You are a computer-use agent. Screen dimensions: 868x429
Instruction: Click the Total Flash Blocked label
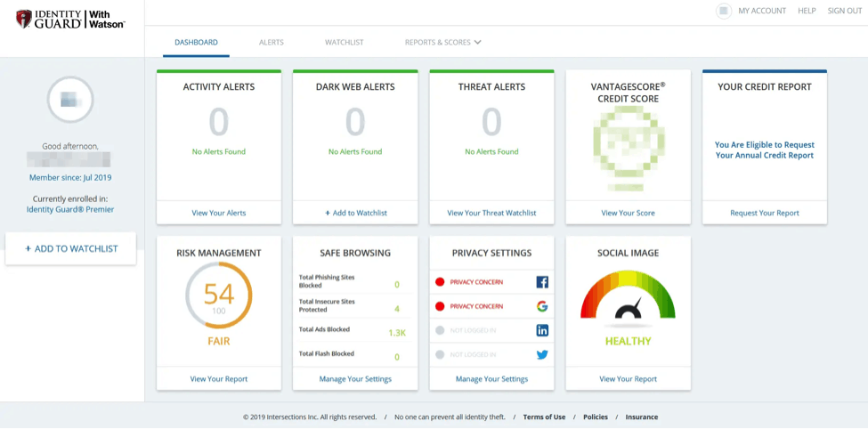[x=326, y=353]
